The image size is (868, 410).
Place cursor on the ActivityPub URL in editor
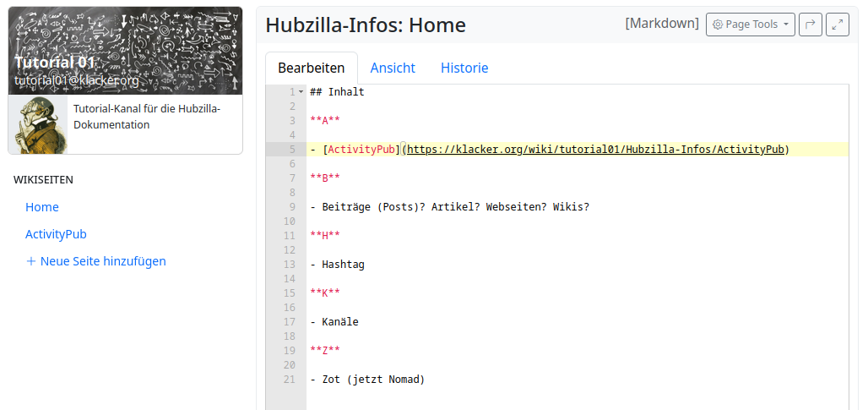(596, 150)
